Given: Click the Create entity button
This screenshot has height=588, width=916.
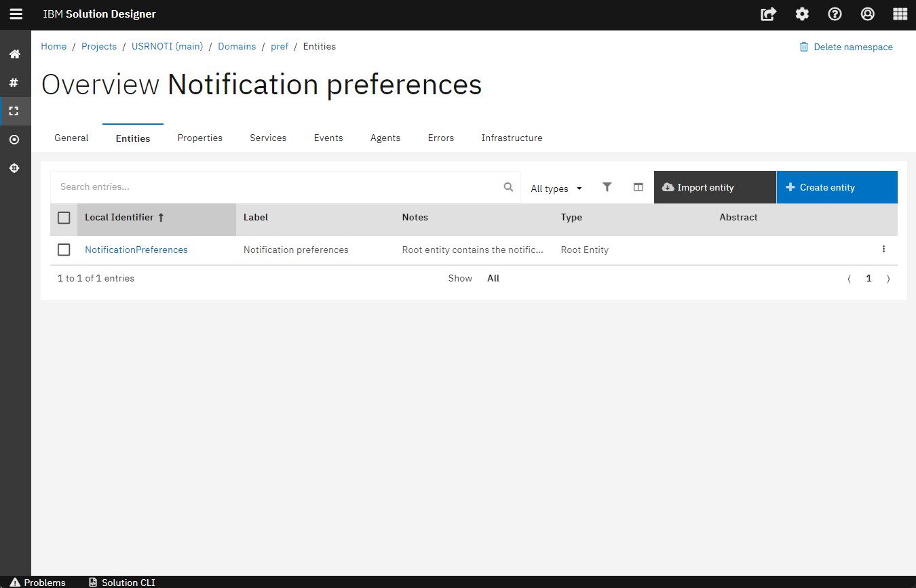Looking at the screenshot, I should (836, 187).
